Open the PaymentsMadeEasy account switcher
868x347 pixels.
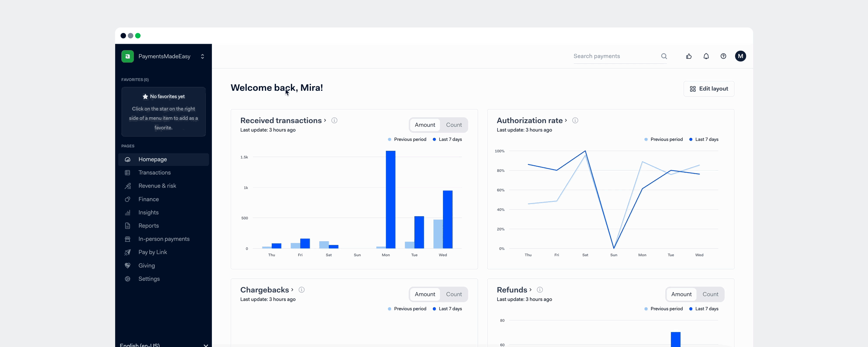[202, 56]
